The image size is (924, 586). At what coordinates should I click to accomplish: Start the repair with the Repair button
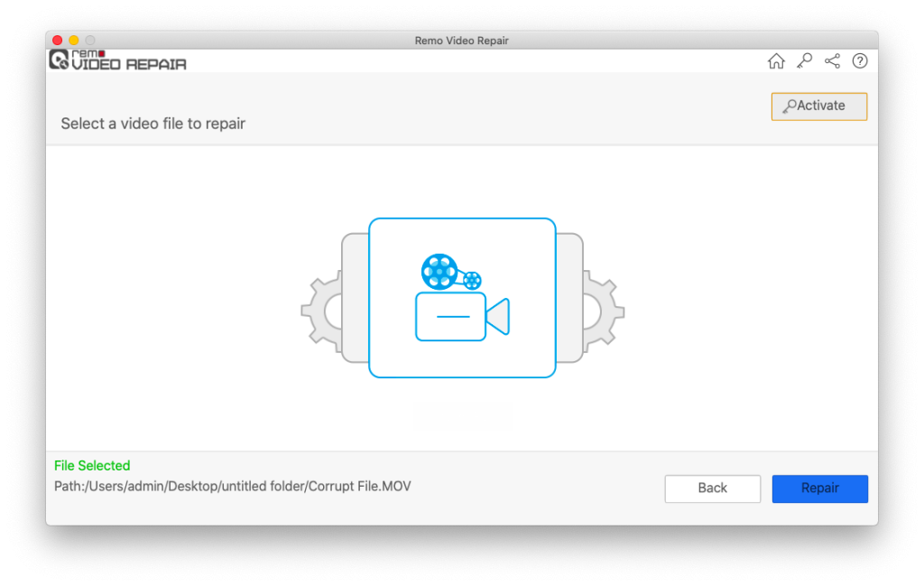pyautogui.click(x=819, y=488)
